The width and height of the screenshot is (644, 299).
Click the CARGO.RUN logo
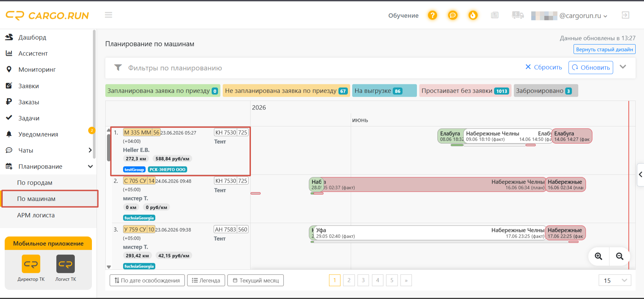coord(47,15)
